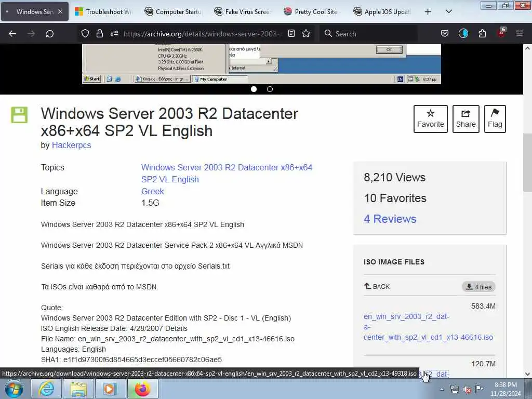
Task: Toggle reader view icon
Action: point(291,33)
